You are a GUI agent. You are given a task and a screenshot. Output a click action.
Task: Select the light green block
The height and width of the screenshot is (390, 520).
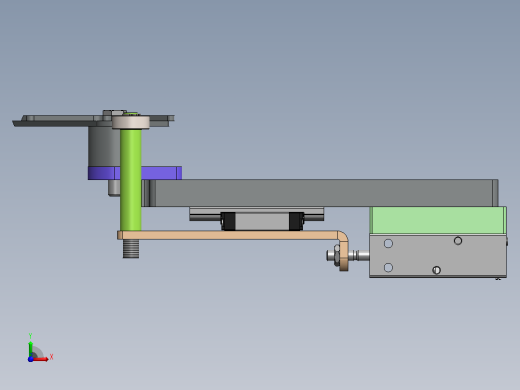tap(438, 220)
